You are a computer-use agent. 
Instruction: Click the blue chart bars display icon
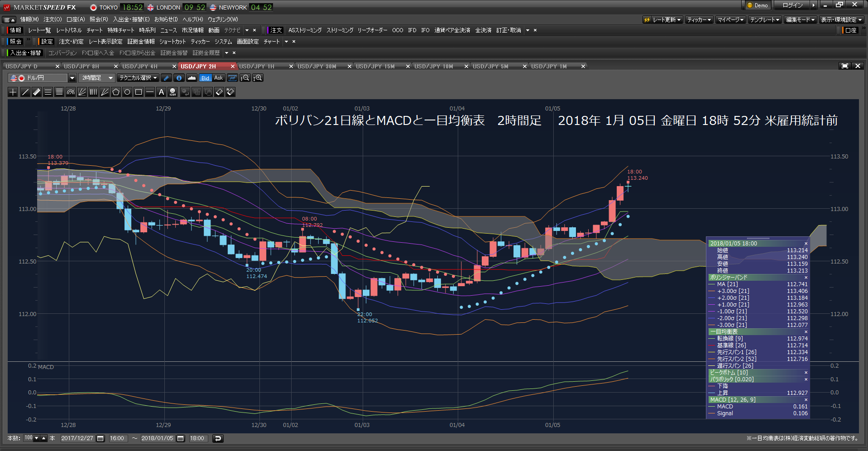[x=232, y=78]
